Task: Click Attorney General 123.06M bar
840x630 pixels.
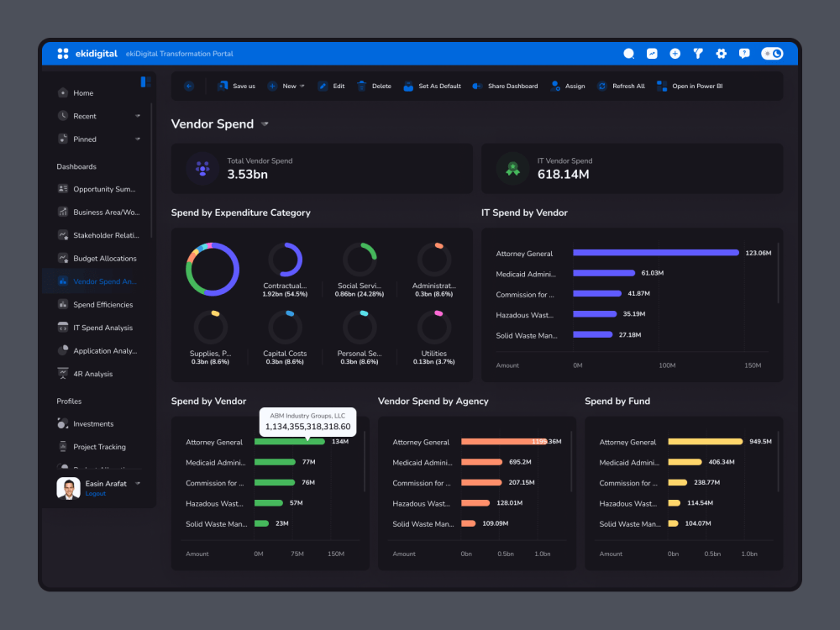Action: point(656,253)
